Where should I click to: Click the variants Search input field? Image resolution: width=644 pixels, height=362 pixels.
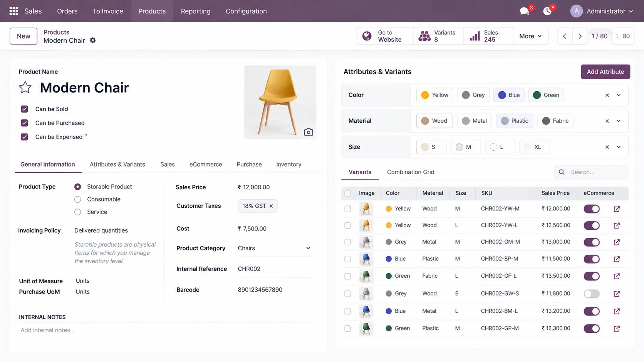(x=591, y=172)
